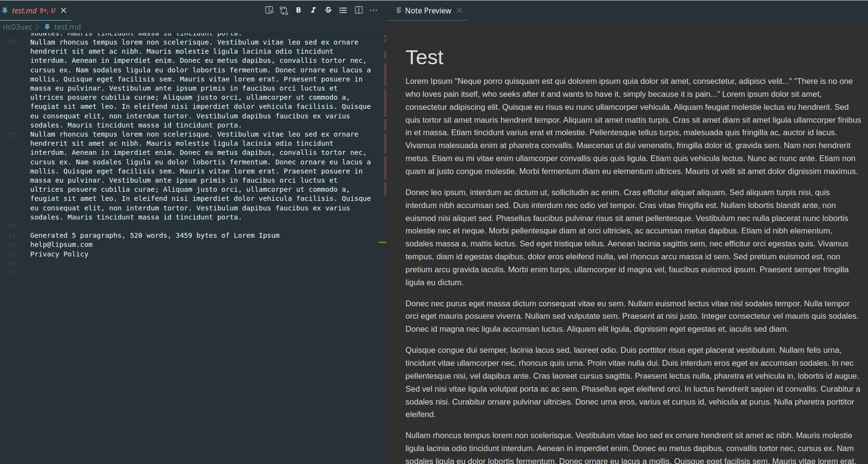Click the help@lipsum.com text
Viewport: 868px width, 464px height.
[x=61, y=244]
